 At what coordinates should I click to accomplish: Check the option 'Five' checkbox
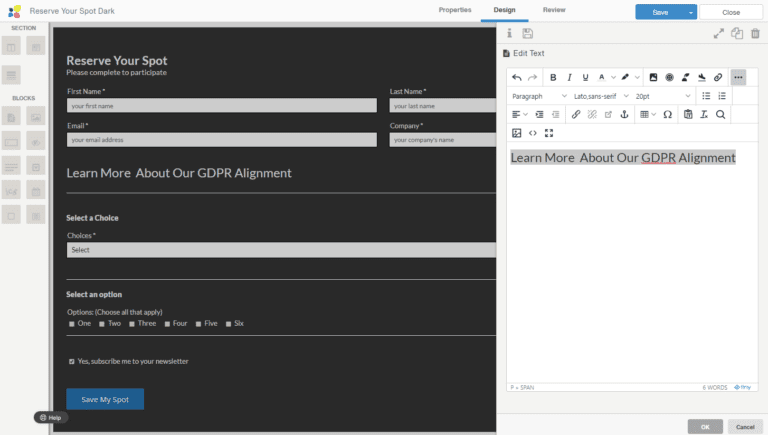198,324
